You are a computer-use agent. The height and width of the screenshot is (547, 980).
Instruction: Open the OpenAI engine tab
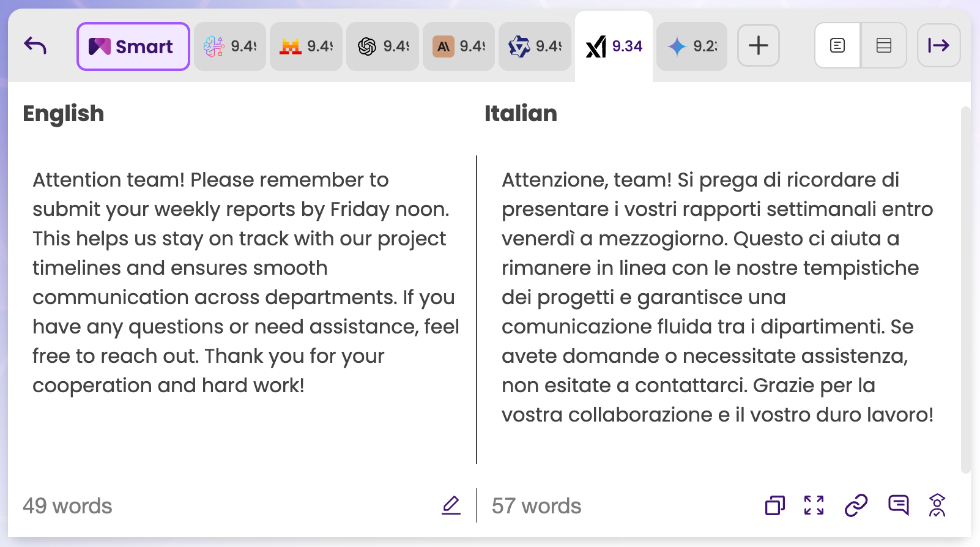382,47
